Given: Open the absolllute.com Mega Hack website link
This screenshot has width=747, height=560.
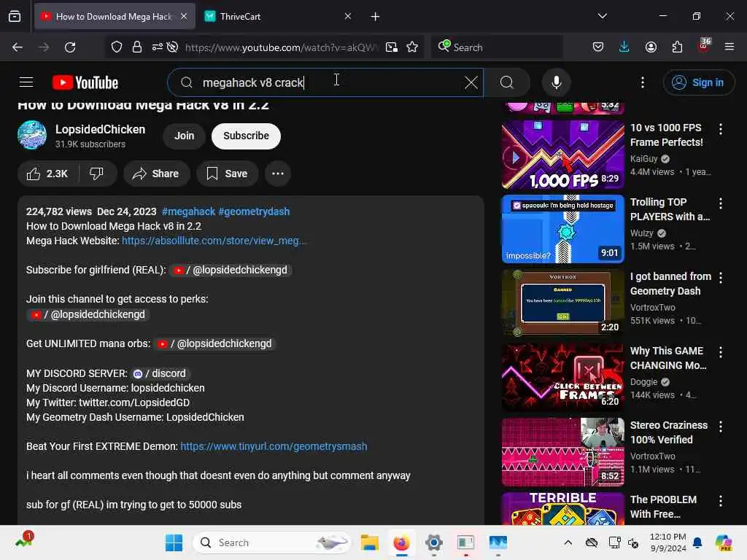Looking at the screenshot, I should 214,241.
